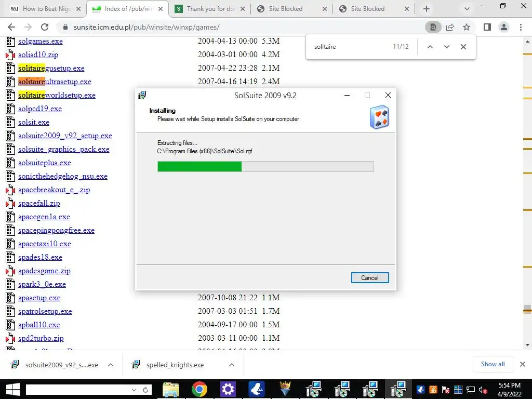The width and height of the screenshot is (532, 399).
Task: Open the downloaded solsuite2009_v92_s....exe file
Action: pos(61,365)
